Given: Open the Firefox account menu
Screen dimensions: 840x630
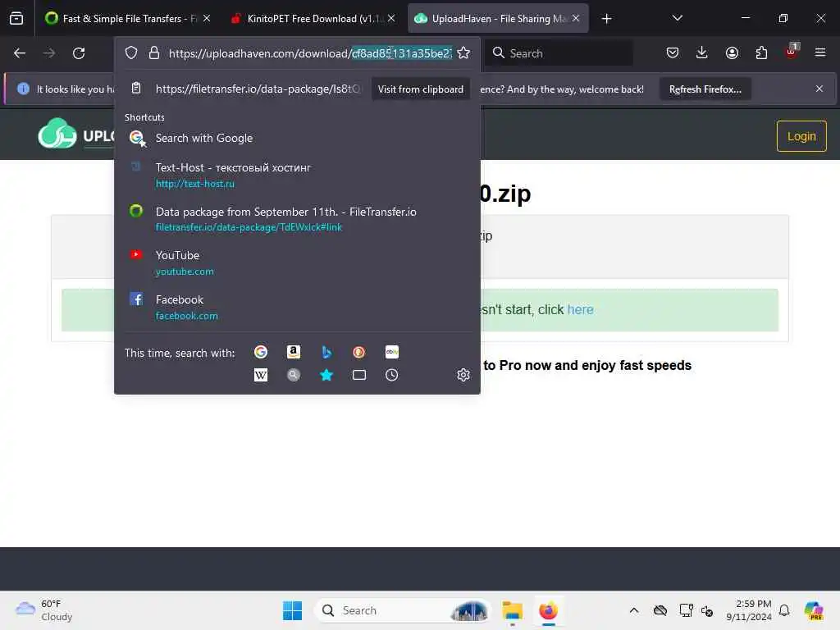Looking at the screenshot, I should (x=732, y=53).
